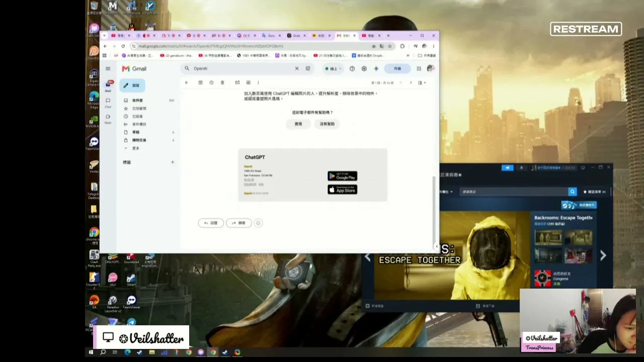The image size is (644, 362).
Task: Mark this email as helpful
Action: (x=298, y=124)
